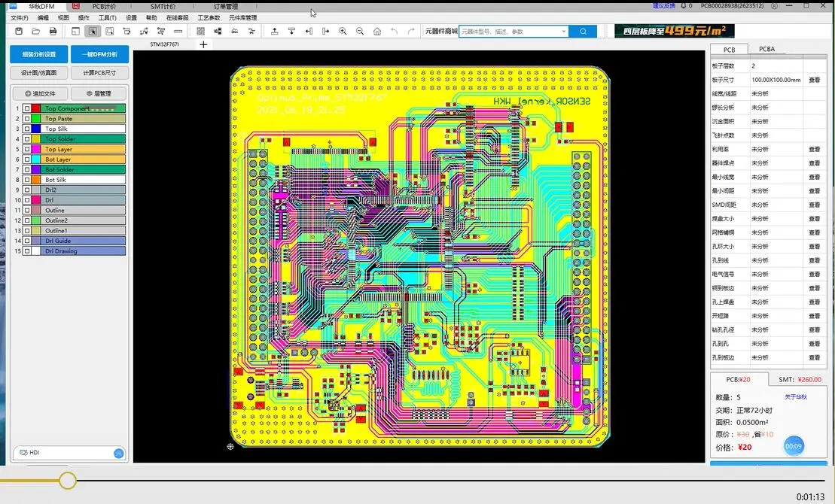The width and height of the screenshot is (835, 504).
Task: Click the blue component search button
Action: [x=583, y=32]
